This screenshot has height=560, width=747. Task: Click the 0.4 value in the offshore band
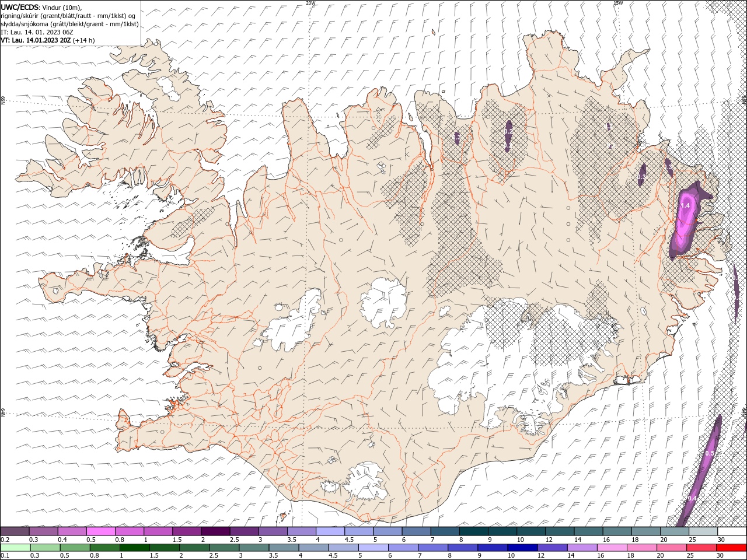click(693, 498)
